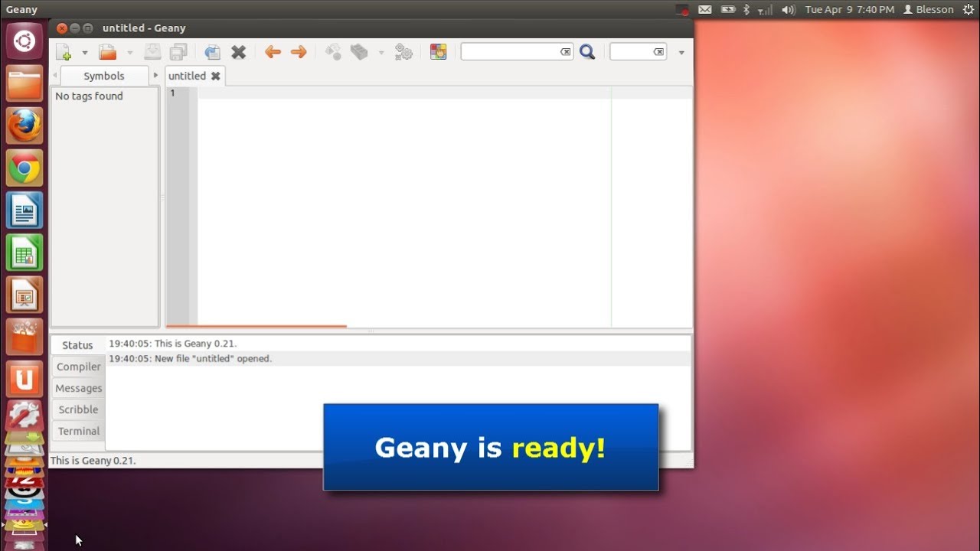
Task: Clear the go-to-line field
Action: coord(658,52)
